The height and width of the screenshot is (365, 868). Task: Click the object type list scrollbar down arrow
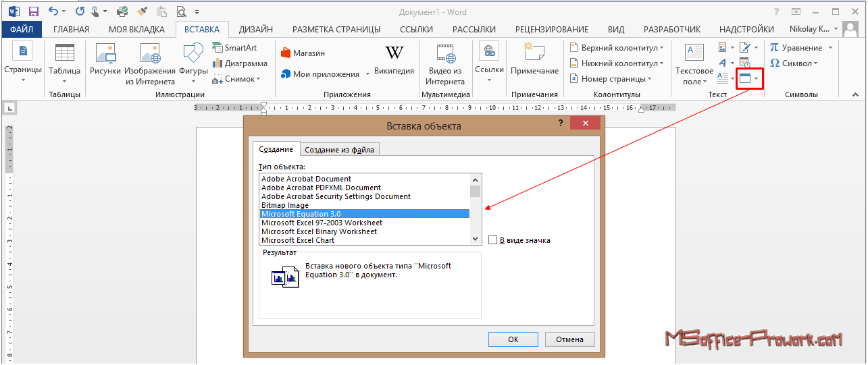coord(476,239)
